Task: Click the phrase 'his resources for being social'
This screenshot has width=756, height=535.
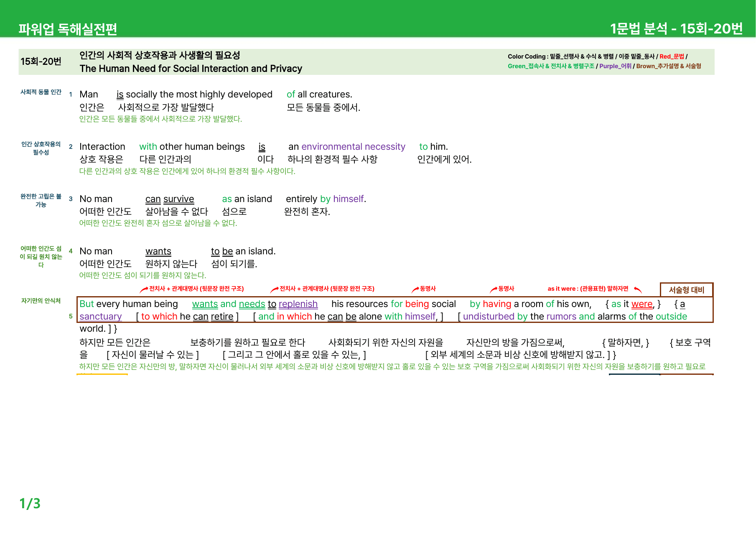Action: click(x=394, y=304)
